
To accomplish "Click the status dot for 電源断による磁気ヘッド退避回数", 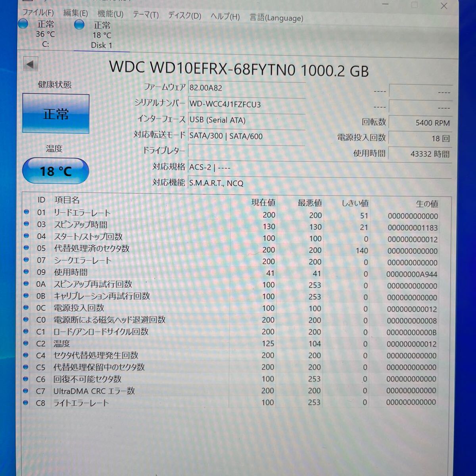I will point(27,319).
